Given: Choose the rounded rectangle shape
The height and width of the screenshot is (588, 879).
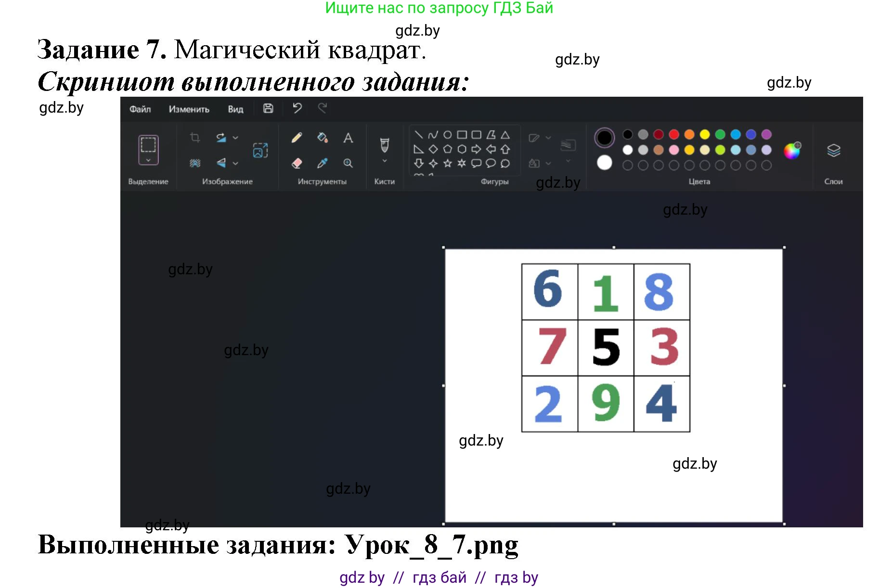Looking at the screenshot, I should tap(477, 135).
